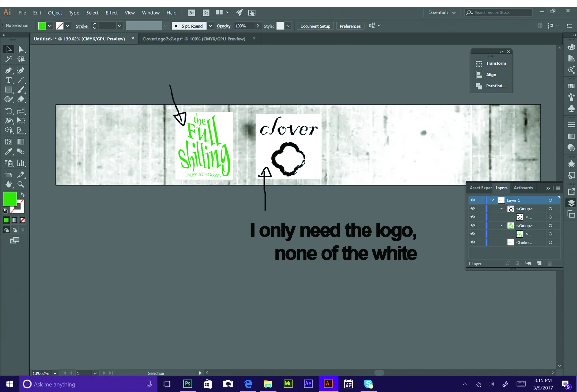Image resolution: width=577 pixels, height=392 pixels.
Task: Click the Document Setup button
Action: (315, 26)
